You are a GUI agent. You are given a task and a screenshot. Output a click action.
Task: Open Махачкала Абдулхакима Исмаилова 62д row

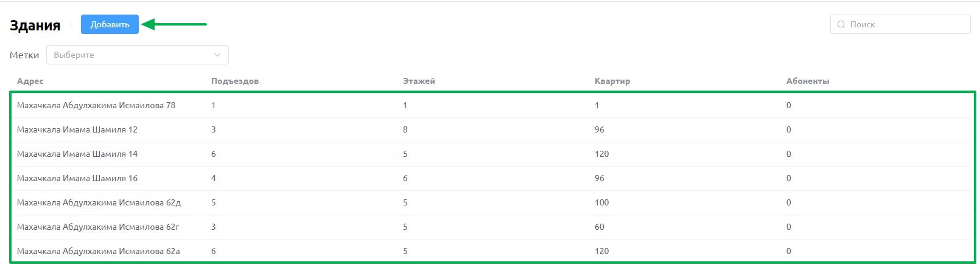point(492,202)
